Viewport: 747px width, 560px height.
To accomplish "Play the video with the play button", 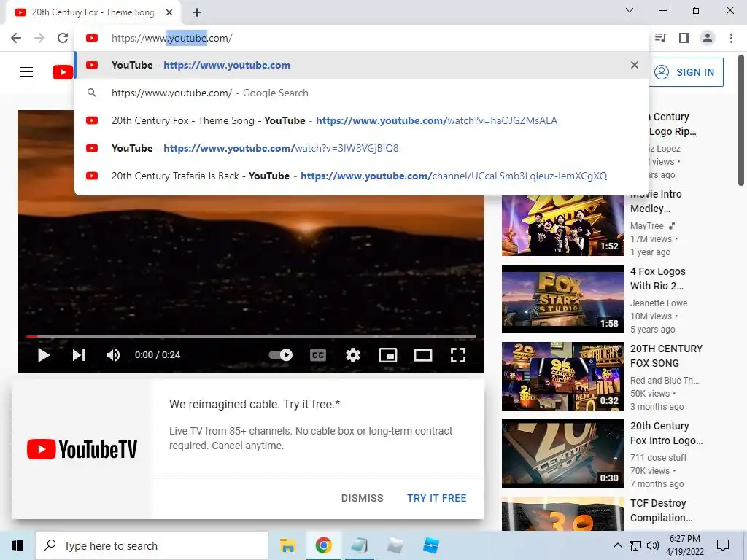I will (43, 355).
